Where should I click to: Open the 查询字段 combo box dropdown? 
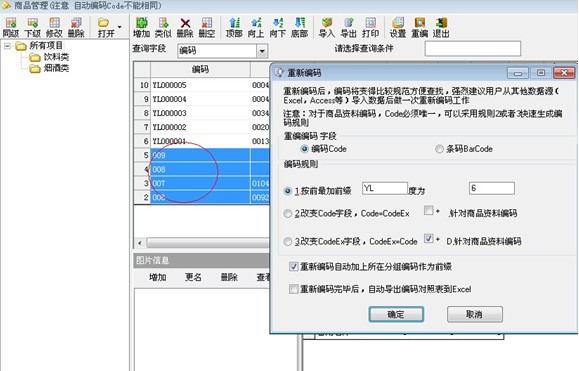(x=262, y=51)
